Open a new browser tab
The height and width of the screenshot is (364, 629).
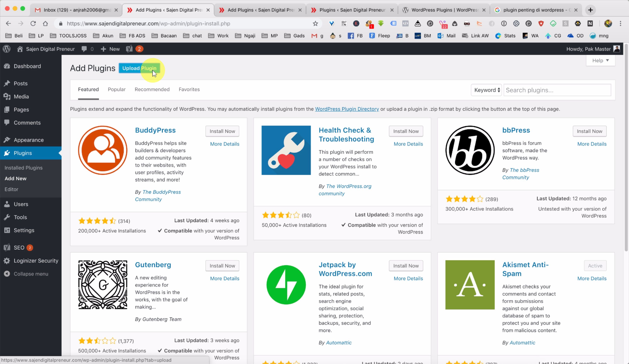tap(590, 10)
